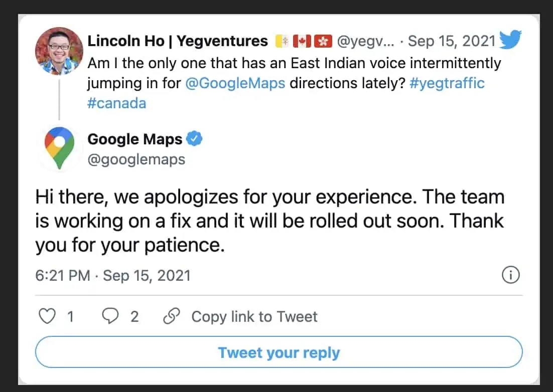Click the truncated @yegv... handle
Image resolution: width=553 pixels, height=392 pixels.
(364, 41)
